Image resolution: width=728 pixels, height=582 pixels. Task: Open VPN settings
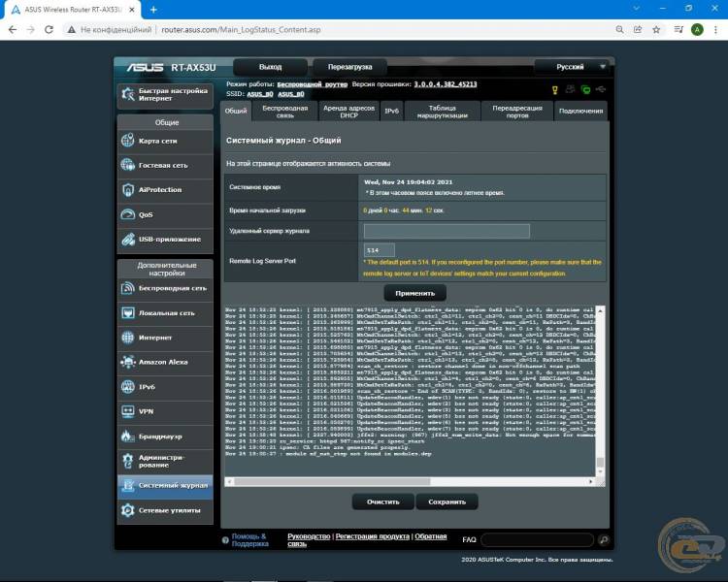click(165, 411)
